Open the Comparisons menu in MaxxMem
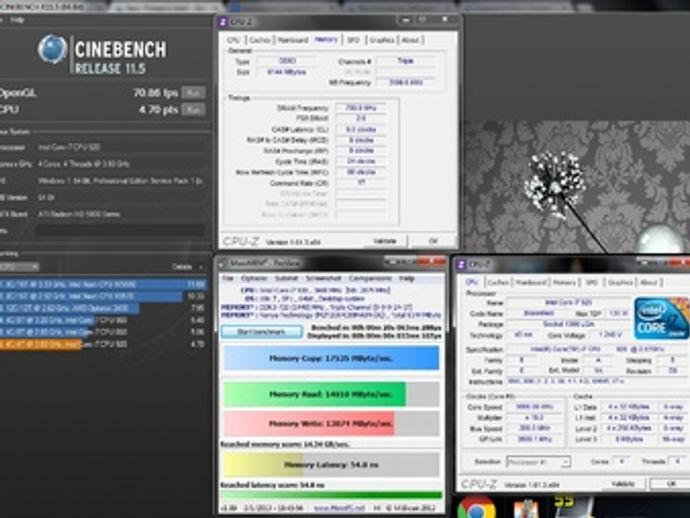The height and width of the screenshot is (518, 690). click(370, 279)
